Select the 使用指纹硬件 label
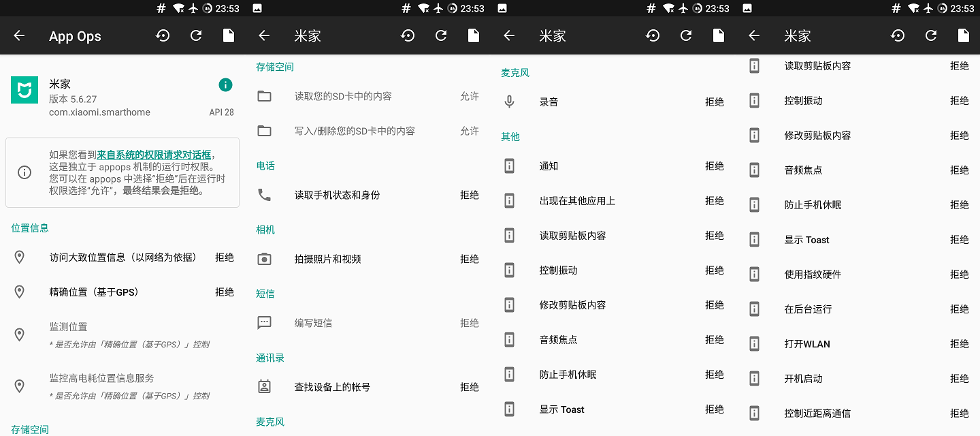 (813, 274)
